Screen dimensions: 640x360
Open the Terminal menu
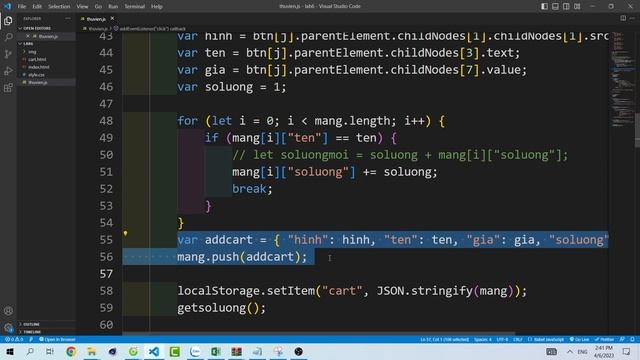(135, 7)
